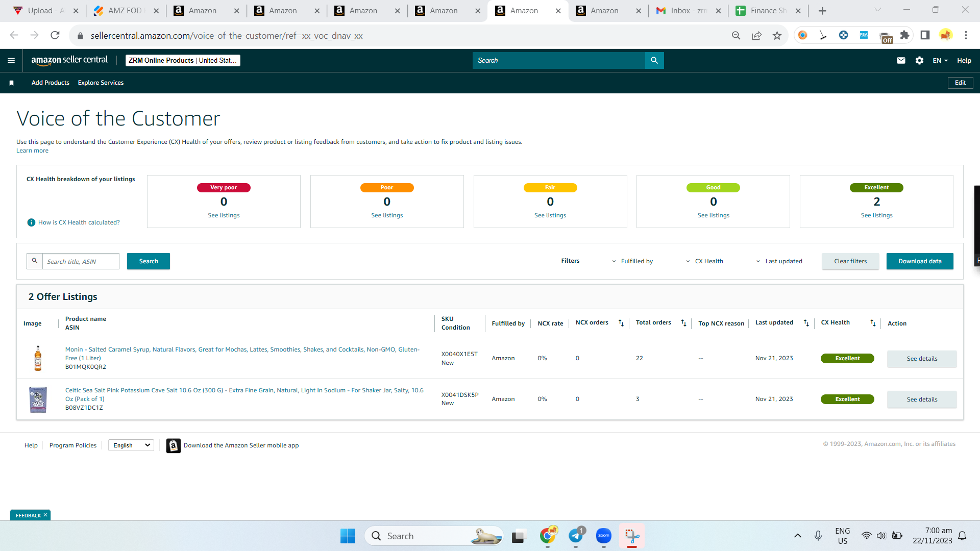Open the Program Policies footer link

pyautogui.click(x=73, y=445)
